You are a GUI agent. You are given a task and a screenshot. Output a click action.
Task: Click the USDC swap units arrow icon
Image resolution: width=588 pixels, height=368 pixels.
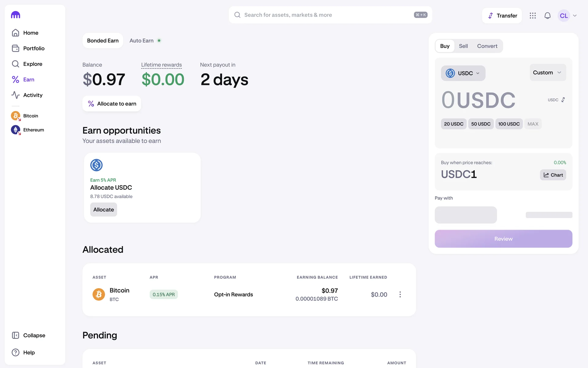click(563, 100)
